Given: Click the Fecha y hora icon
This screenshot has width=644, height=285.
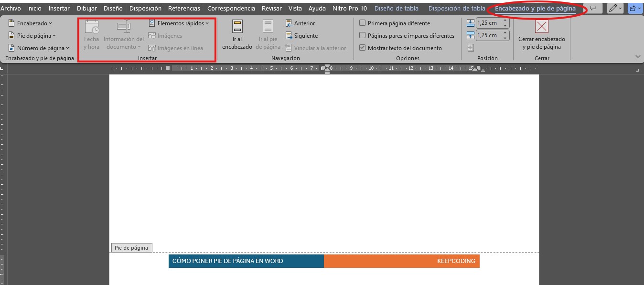Looking at the screenshot, I should [x=91, y=35].
